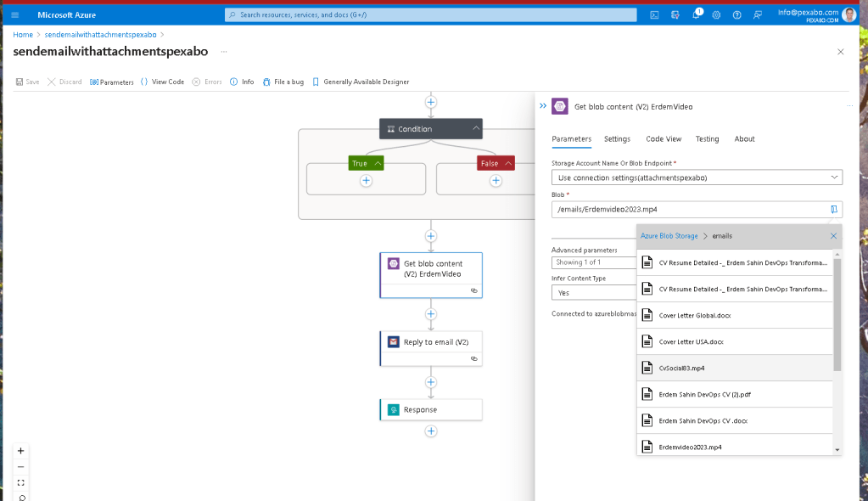
Task: Click the connection link icon on Get blob node
Action: point(473,290)
